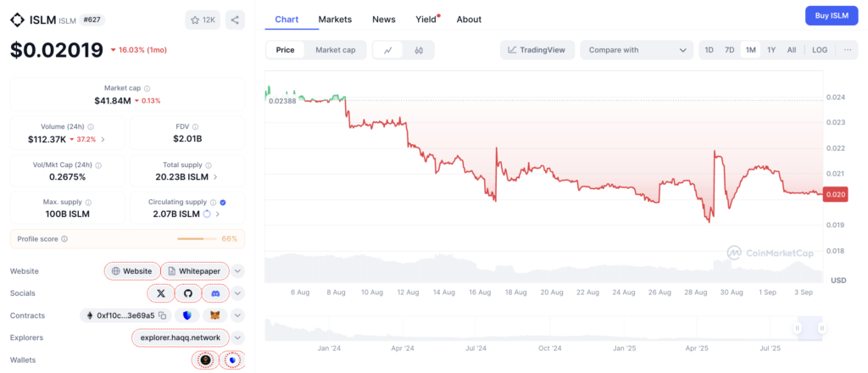Expand the Website row chevron

pos(237,271)
